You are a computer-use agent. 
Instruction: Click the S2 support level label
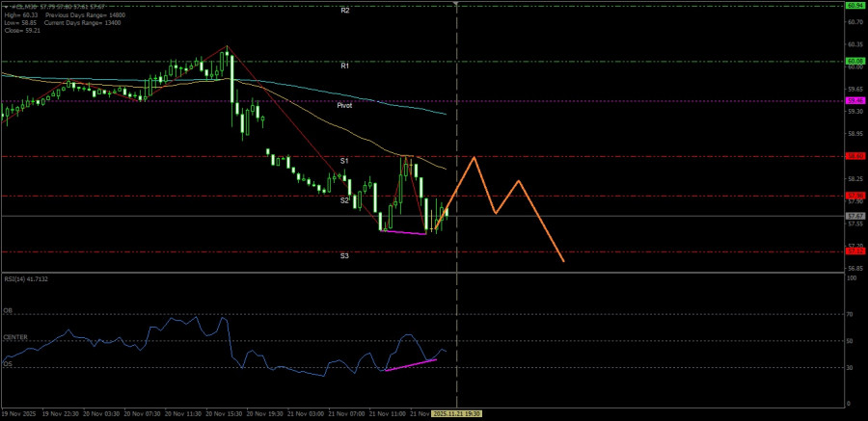[344, 200]
